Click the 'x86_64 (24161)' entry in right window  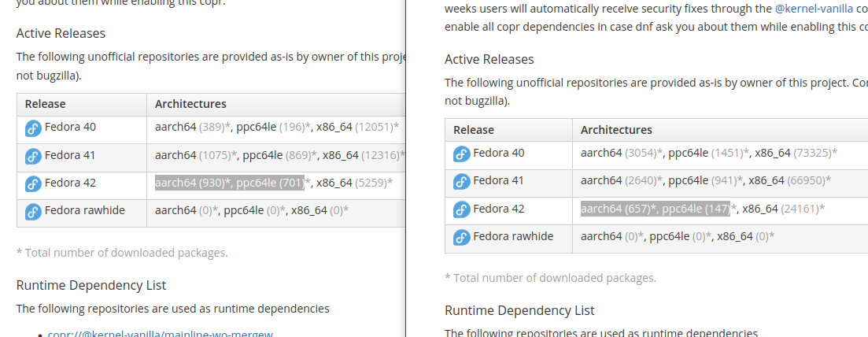(x=783, y=209)
